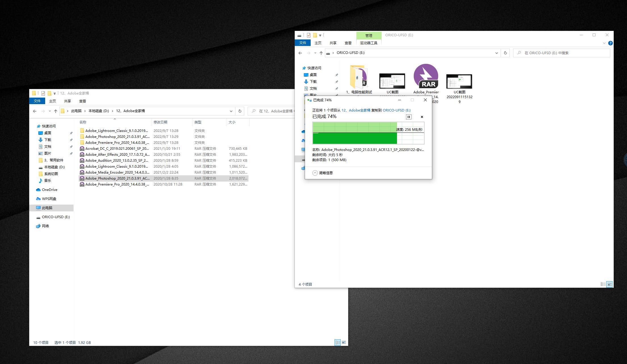
Task: Click the 12、Adobe全家桶 source link
Action: coord(356,110)
